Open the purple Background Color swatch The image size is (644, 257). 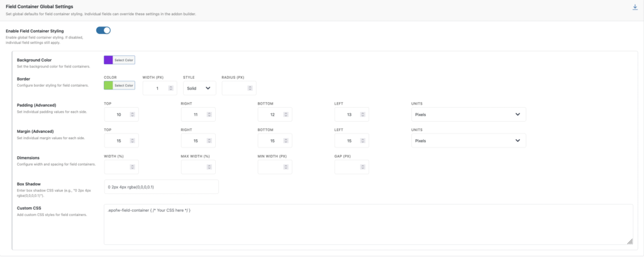108,60
